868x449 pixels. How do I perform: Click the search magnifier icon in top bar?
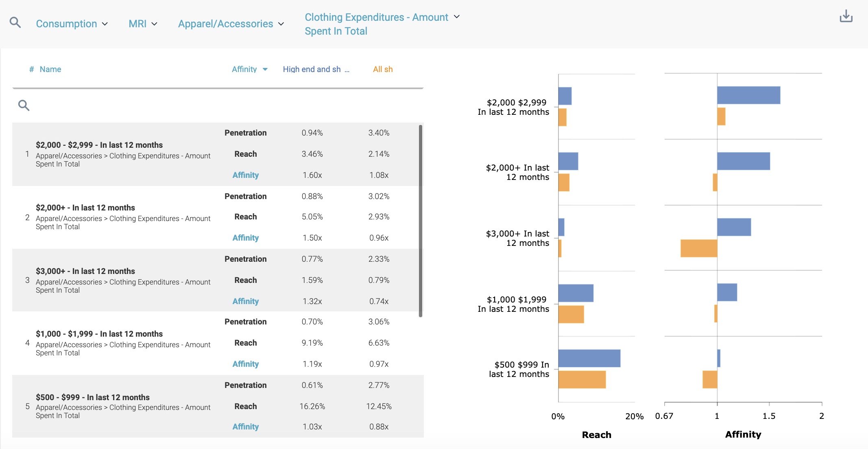coord(15,22)
